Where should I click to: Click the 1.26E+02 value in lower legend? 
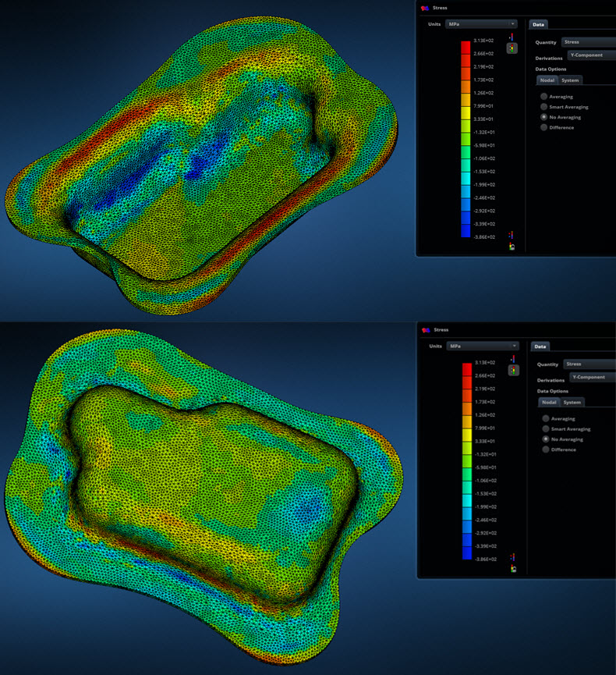pyautogui.click(x=485, y=415)
